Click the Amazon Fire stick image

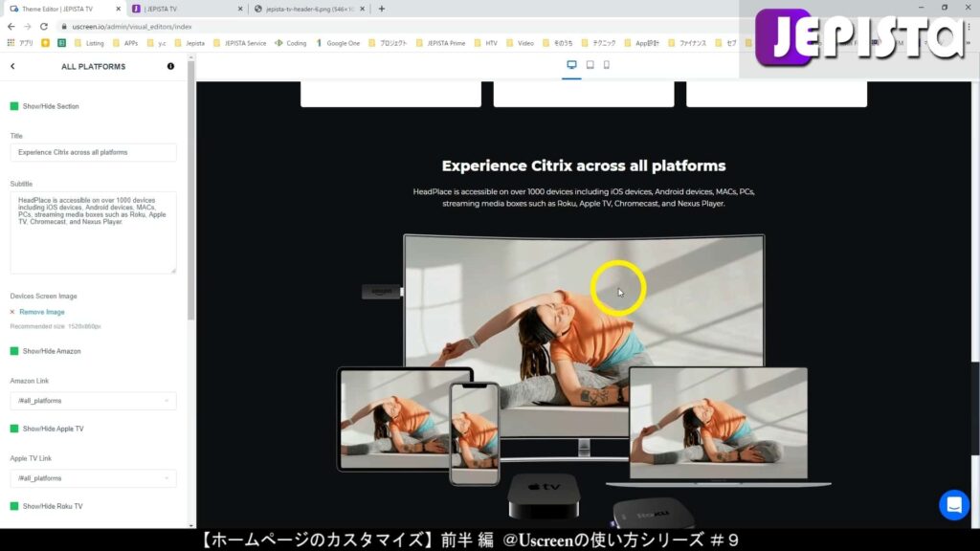[x=382, y=292]
